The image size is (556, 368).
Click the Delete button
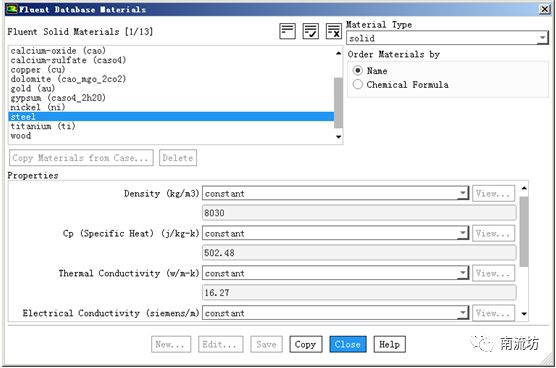click(178, 158)
